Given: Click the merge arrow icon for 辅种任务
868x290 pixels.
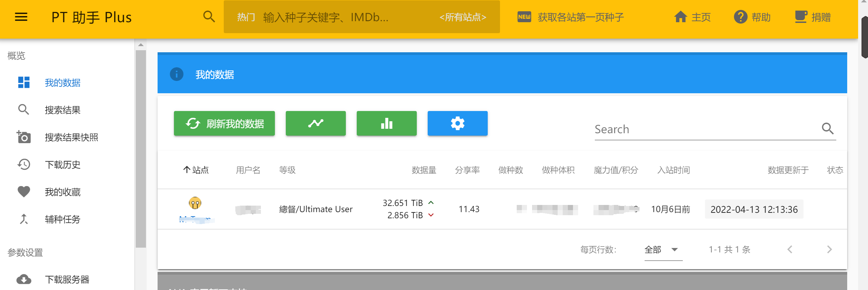Looking at the screenshot, I should pyautogui.click(x=24, y=219).
